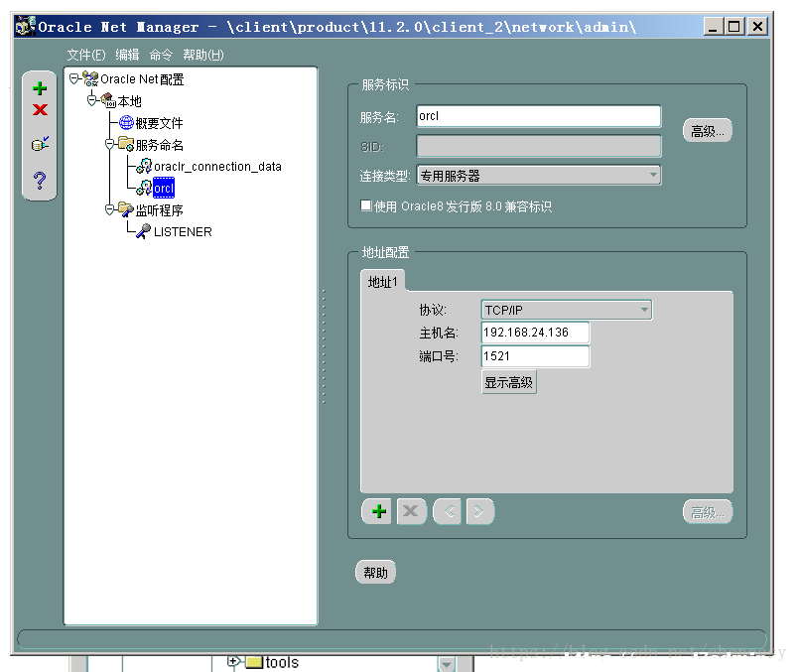Image resolution: width=798 pixels, height=672 pixels.
Task: Click the 帮助 button at bottom
Action: 375,572
